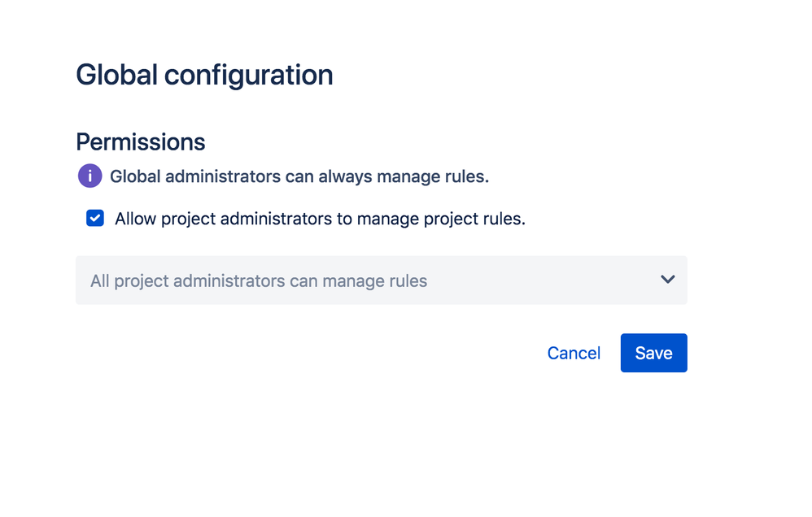Click the purple info icon

tap(89, 176)
